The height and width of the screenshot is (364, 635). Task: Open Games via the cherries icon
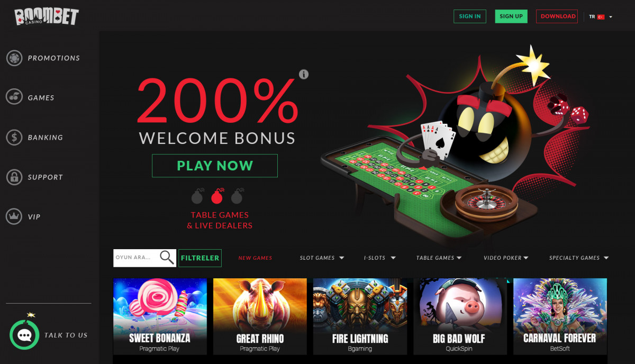14,98
